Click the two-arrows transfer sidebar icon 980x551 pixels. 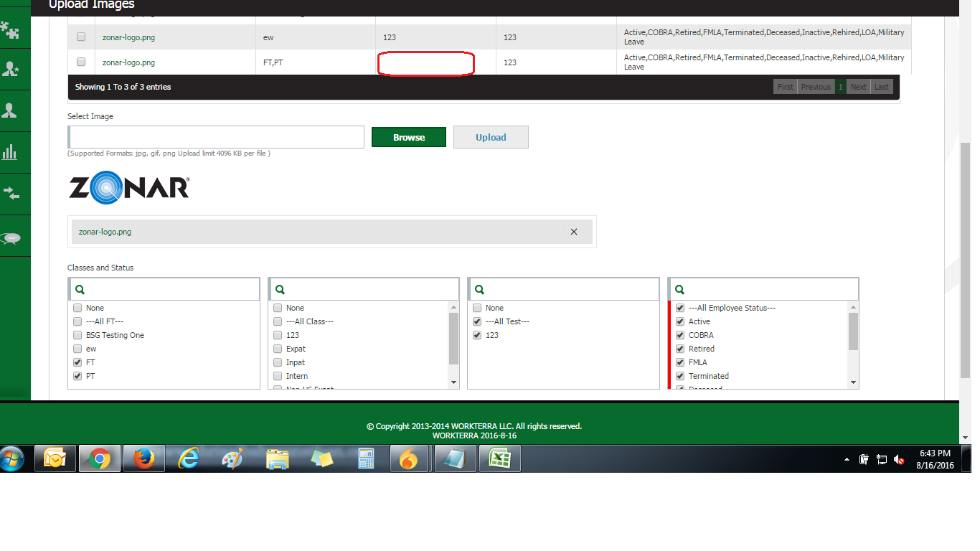11,193
